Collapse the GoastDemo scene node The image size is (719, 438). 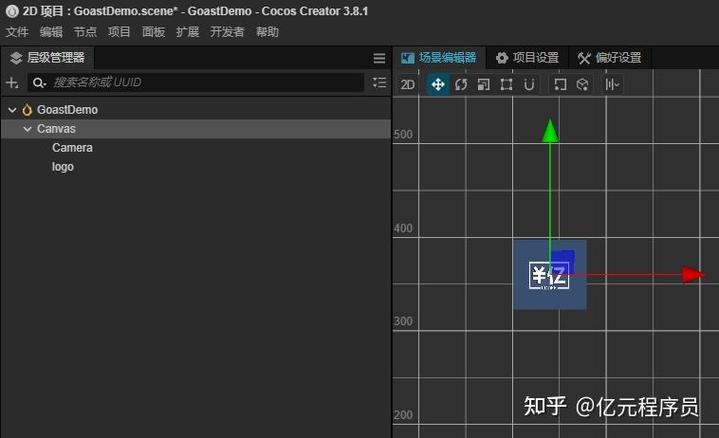point(12,110)
